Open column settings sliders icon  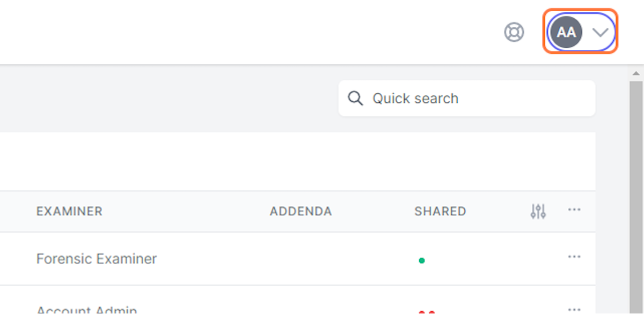[x=538, y=211]
